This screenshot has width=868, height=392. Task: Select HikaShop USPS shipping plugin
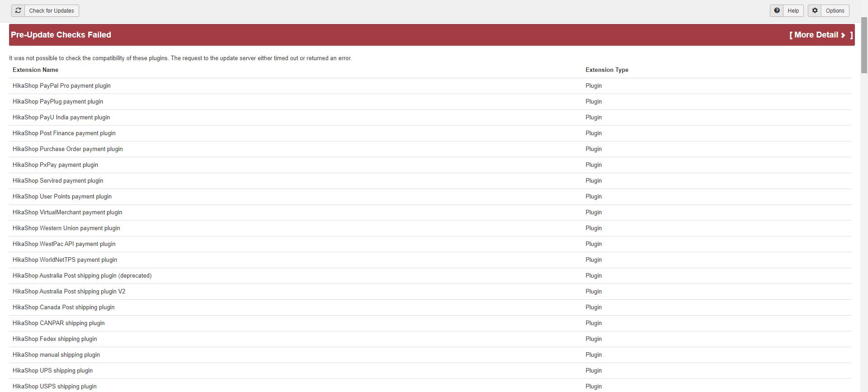(55, 387)
